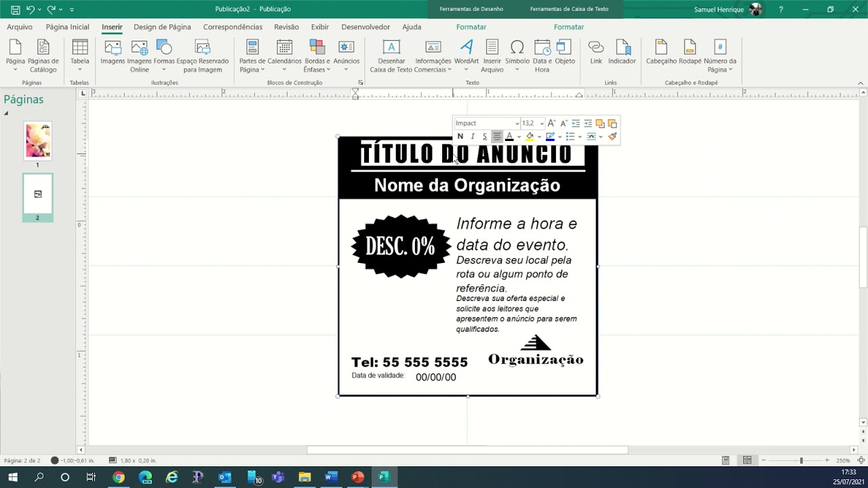Open Informações Comerciais menu
The image size is (868, 488).
[x=433, y=56]
